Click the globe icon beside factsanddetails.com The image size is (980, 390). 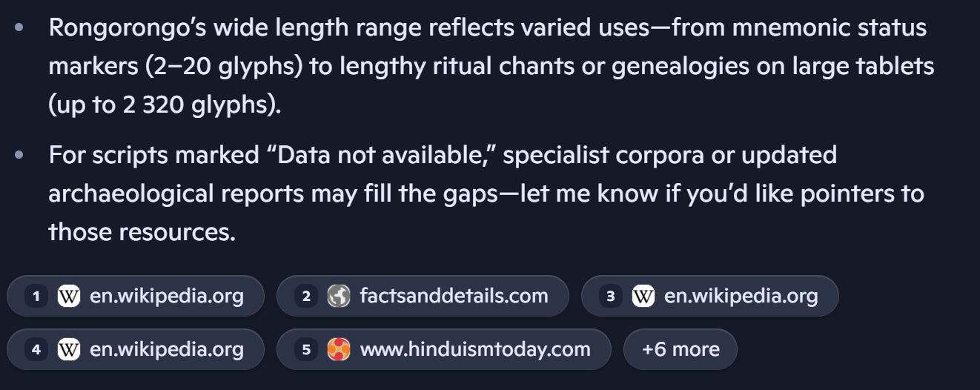pos(338,297)
